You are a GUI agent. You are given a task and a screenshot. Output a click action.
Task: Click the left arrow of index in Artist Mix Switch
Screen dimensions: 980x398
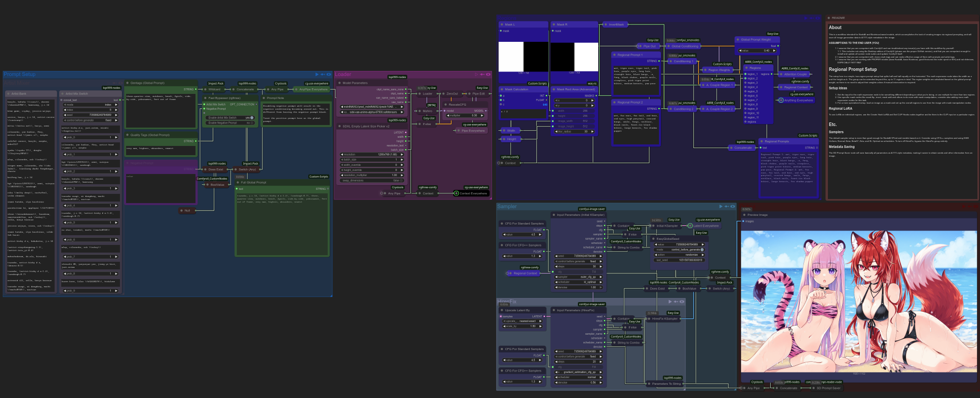point(64,110)
